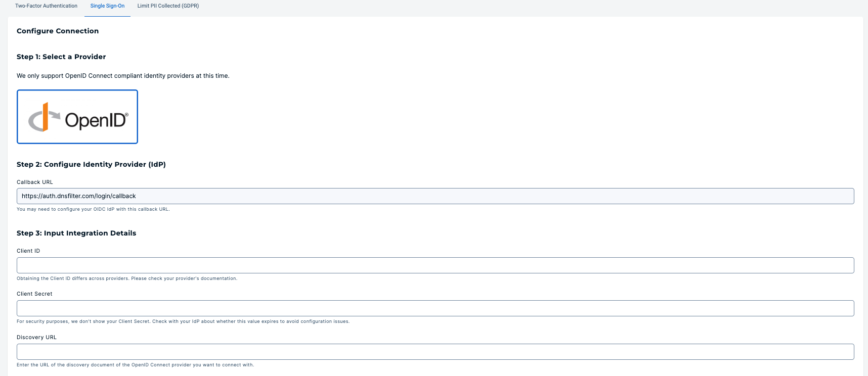This screenshot has height=376, width=868.
Task: Click the Step 1: Select a Provider heading
Action: click(61, 57)
